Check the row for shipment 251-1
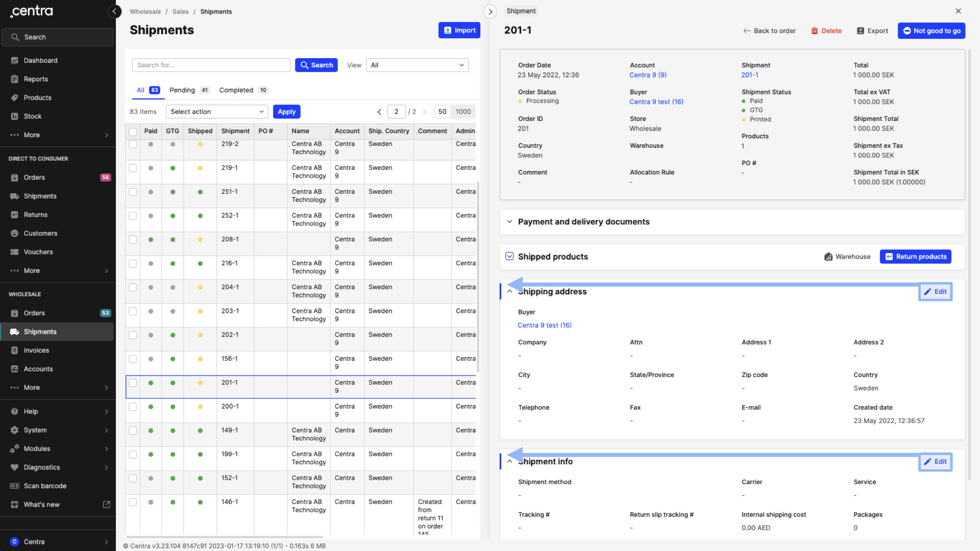 (133, 192)
